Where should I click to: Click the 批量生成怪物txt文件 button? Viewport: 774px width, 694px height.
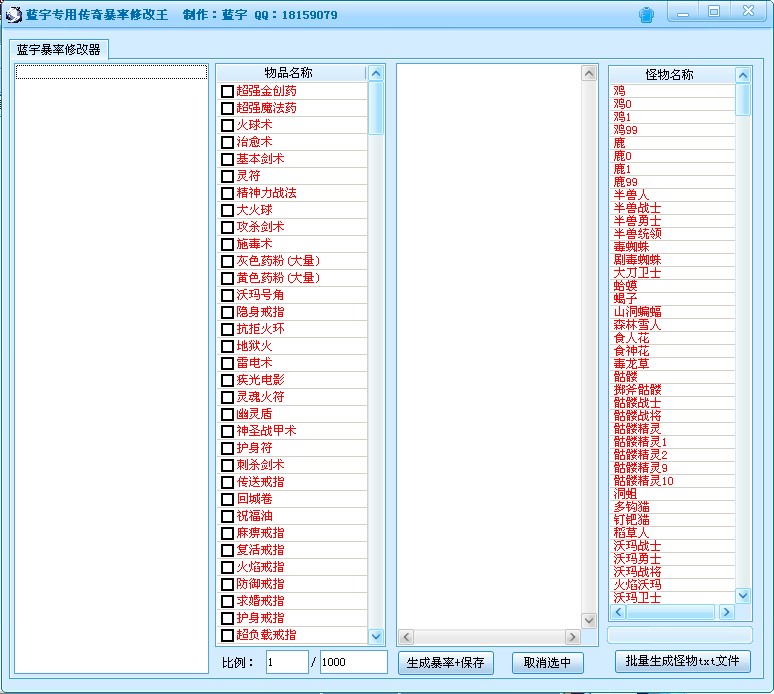point(682,661)
